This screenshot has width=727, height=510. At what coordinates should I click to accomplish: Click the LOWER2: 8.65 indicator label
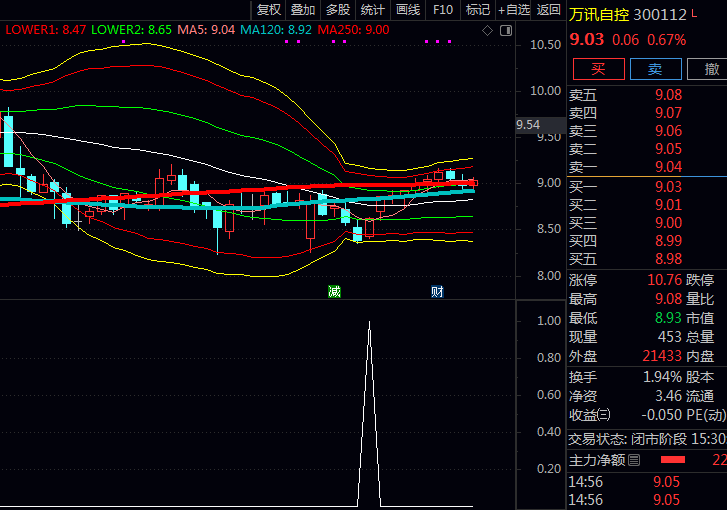point(131,30)
